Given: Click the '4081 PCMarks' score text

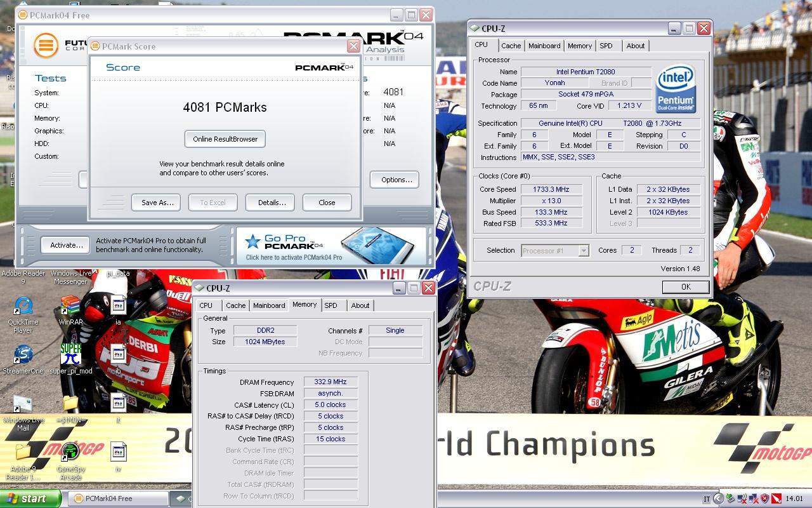Looking at the screenshot, I should [225, 107].
